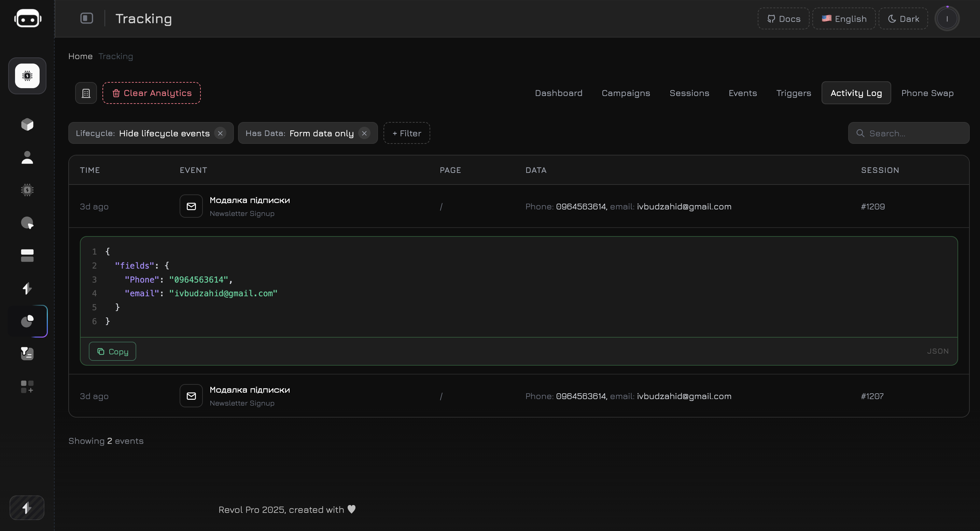
Task: Click the Search input field
Action: (913, 133)
